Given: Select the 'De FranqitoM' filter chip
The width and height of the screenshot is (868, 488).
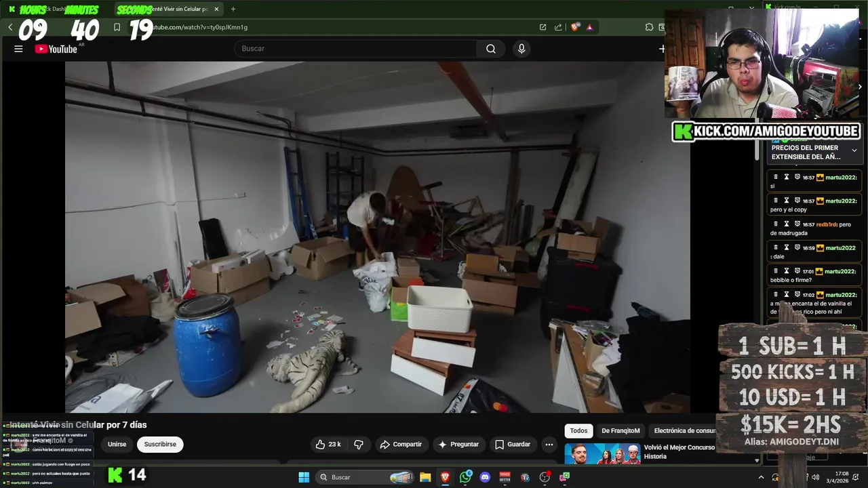Looking at the screenshot, I should coord(620,430).
